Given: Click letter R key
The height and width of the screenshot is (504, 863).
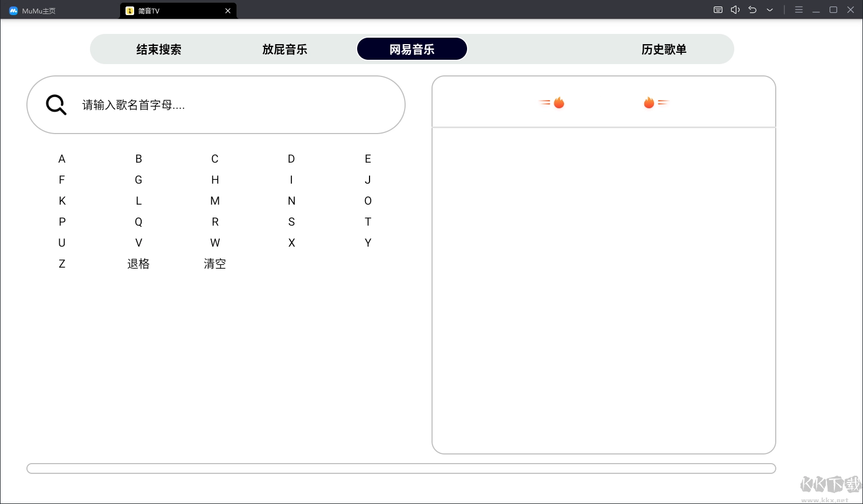Looking at the screenshot, I should tap(215, 222).
